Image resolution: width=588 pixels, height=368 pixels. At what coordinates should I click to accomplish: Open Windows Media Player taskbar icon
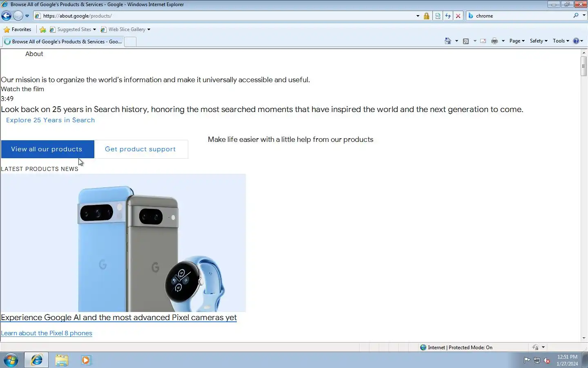pyautogui.click(x=86, y=360)
